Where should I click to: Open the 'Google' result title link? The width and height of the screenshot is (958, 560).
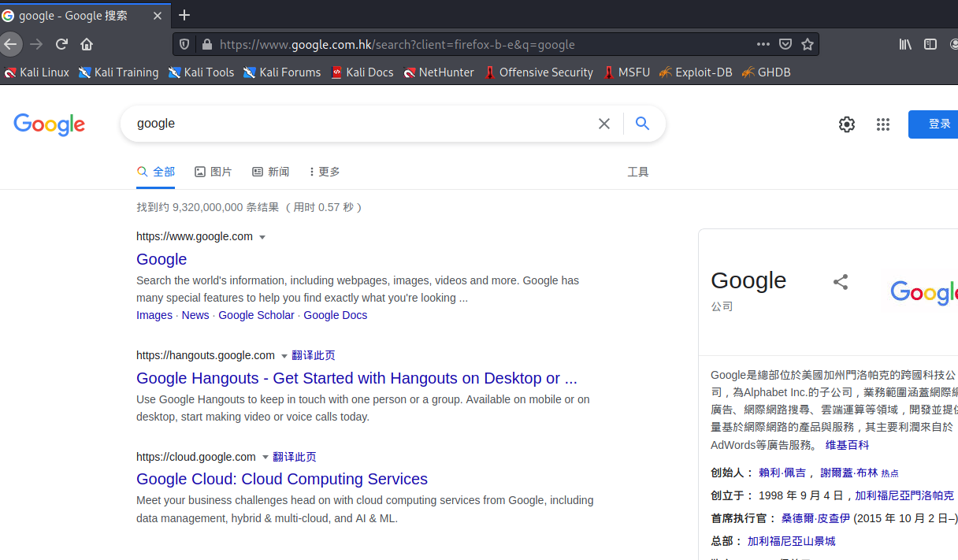pos(162,259)
